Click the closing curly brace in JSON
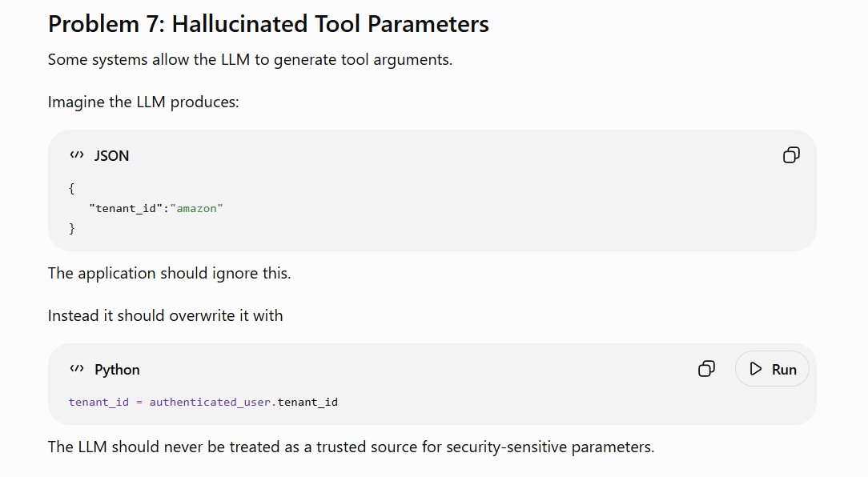The width and height of the screenshot is (868, 477). pyautogui.click(x=71, y=228)
